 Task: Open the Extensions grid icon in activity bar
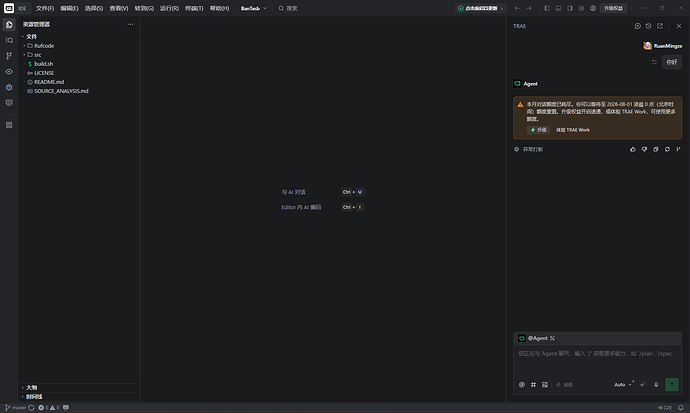9,125
